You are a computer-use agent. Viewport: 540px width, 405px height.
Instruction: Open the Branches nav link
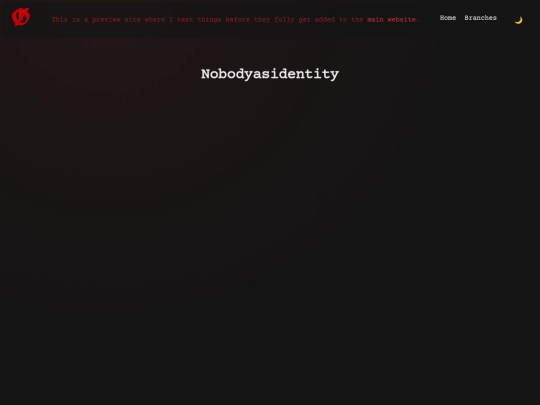(x=480, y=18)
